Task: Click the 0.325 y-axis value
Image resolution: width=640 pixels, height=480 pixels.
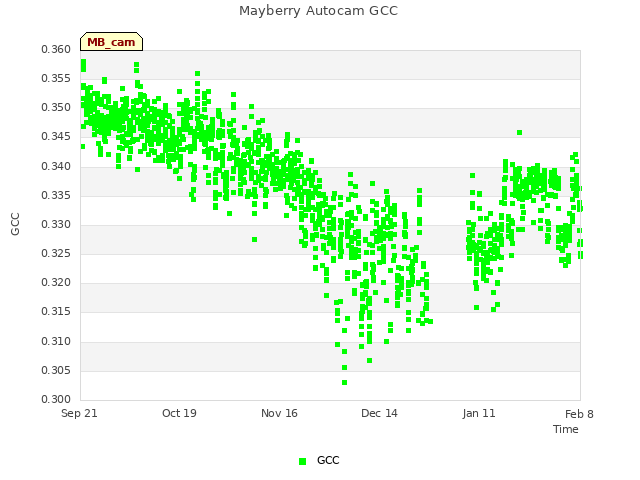Action: point(56,253)
